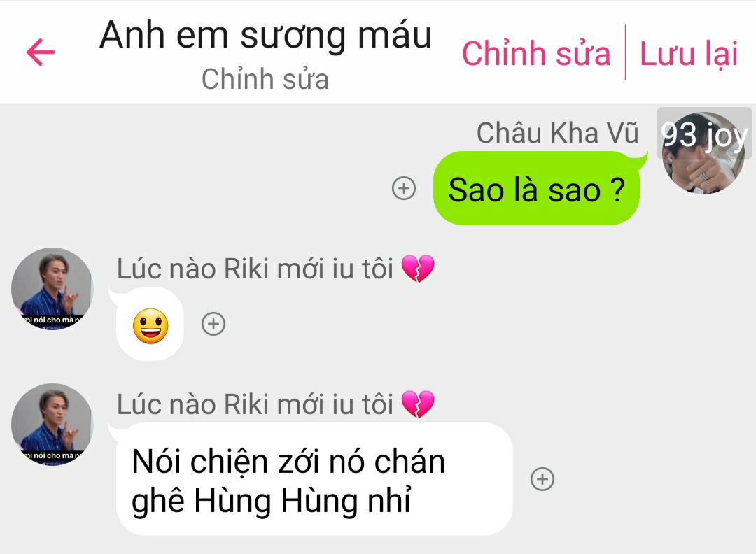The width and height of the screenshot is (756, 554).
Task: Open avatar next to the smiley emoji message
Action: (x=52, y=289)
